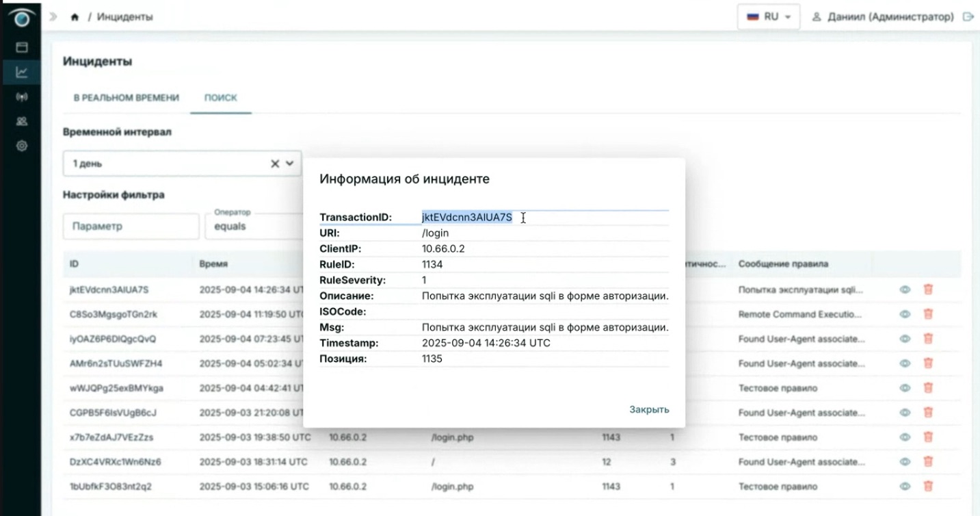Expand the time interval dropdown arrow
Image resolution: width=980 pixels, height=516 pixels.
pos(290,164)
